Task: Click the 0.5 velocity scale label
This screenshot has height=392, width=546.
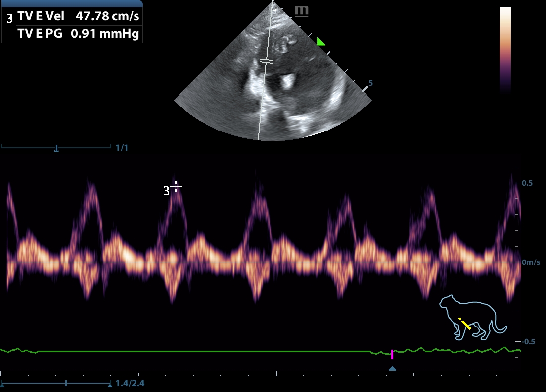Action: [x=527, y=183]
